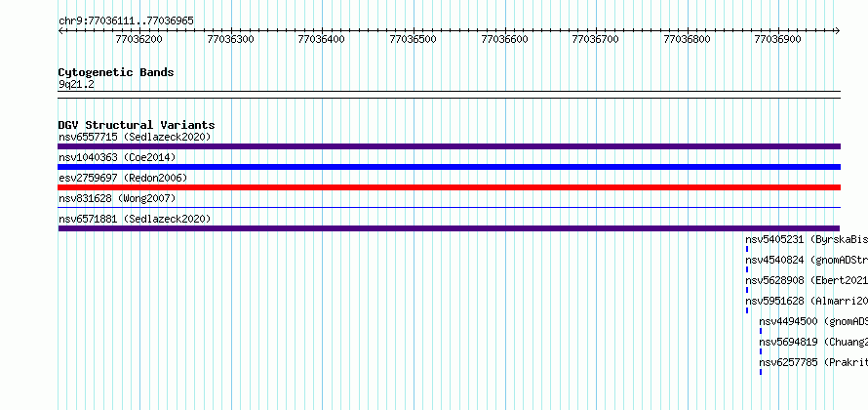Open variant nsv6557715 (Sedlazeck2020) label
868x410 pixels.
tap(135, 137)
